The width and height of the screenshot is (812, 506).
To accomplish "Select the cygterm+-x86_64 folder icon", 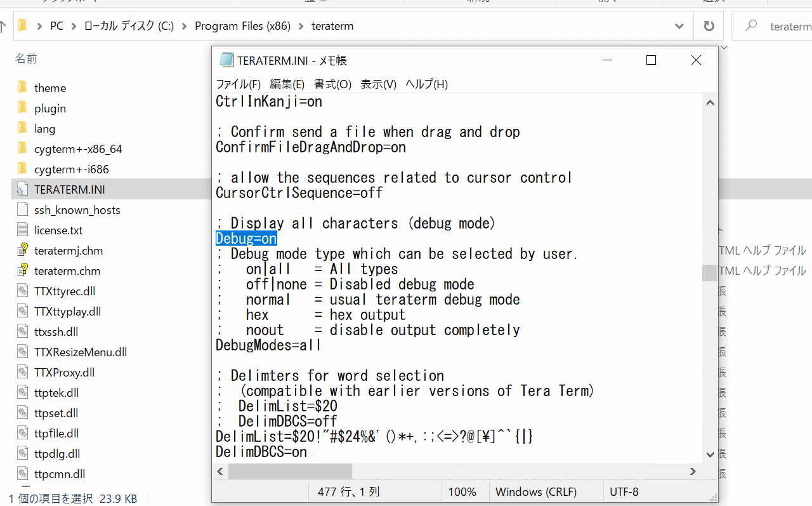I will coord(22,149).
